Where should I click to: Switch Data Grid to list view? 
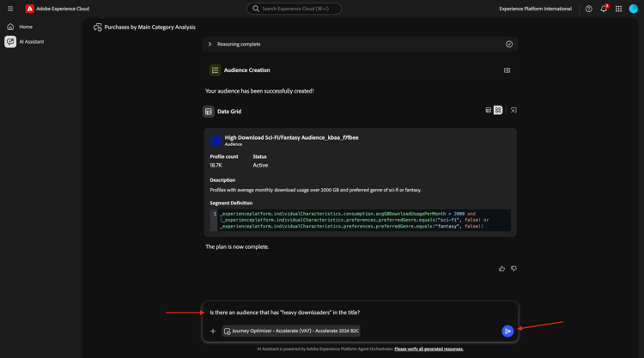tap(488, 110)
